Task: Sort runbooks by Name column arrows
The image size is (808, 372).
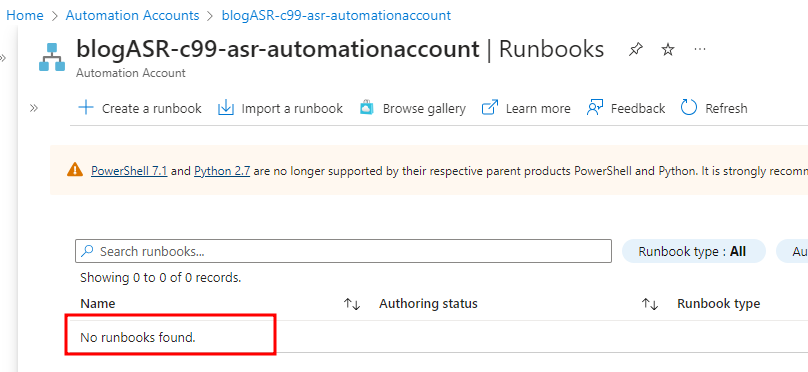Action: point(351,304)
